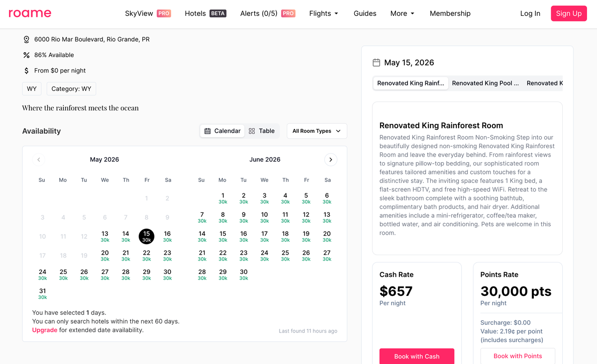
Task: Select May 16 on the calendar
Action: coord(167,236)
